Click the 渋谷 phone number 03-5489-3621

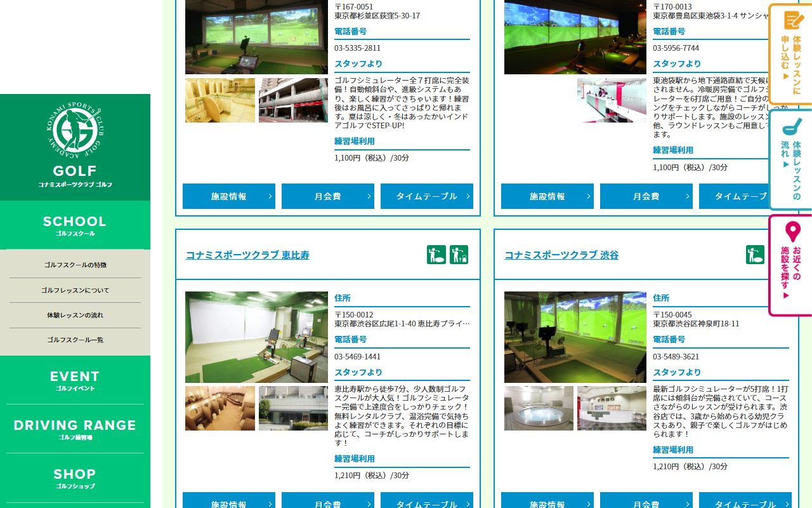pyautogui.click(x=676, y=357)
